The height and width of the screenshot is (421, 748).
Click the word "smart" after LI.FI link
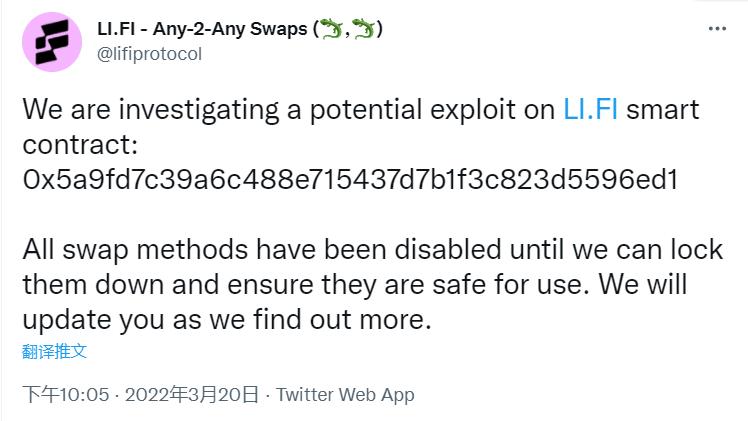pyautogui.click(x=663, y=109)
